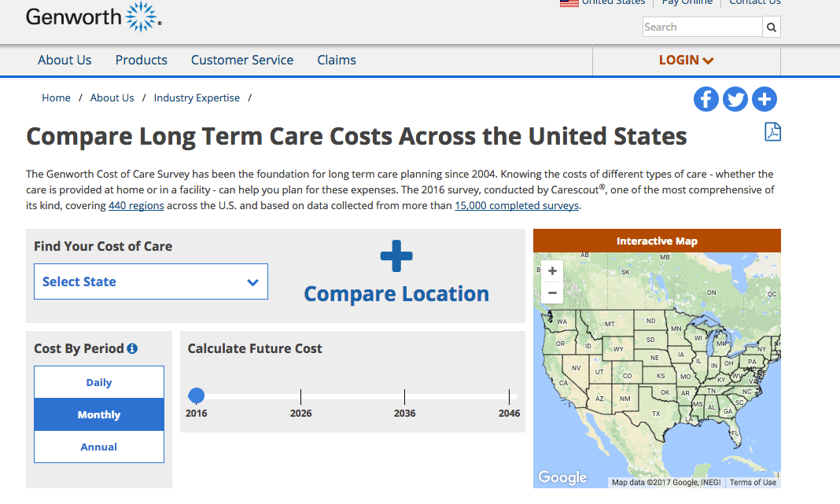840x504 pixels.
Task: Click the page title about Long Term Care Costs
Action: pos(356,137)
